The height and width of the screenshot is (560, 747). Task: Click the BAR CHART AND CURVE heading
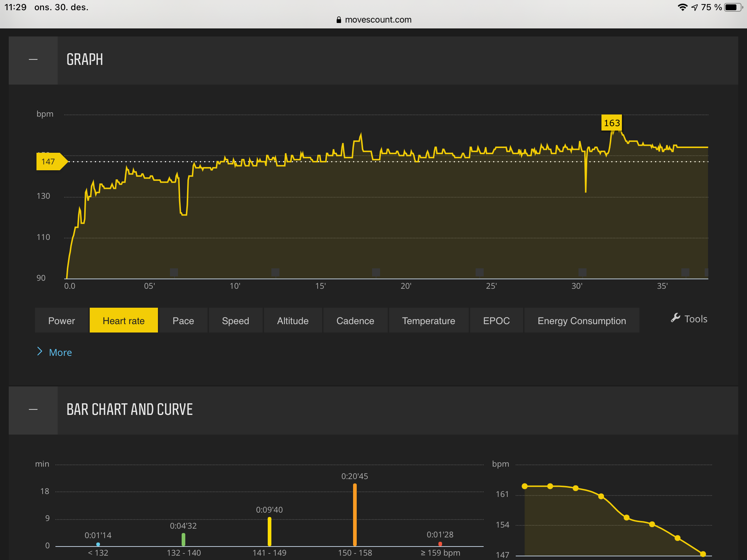click(x=129, y=410)
